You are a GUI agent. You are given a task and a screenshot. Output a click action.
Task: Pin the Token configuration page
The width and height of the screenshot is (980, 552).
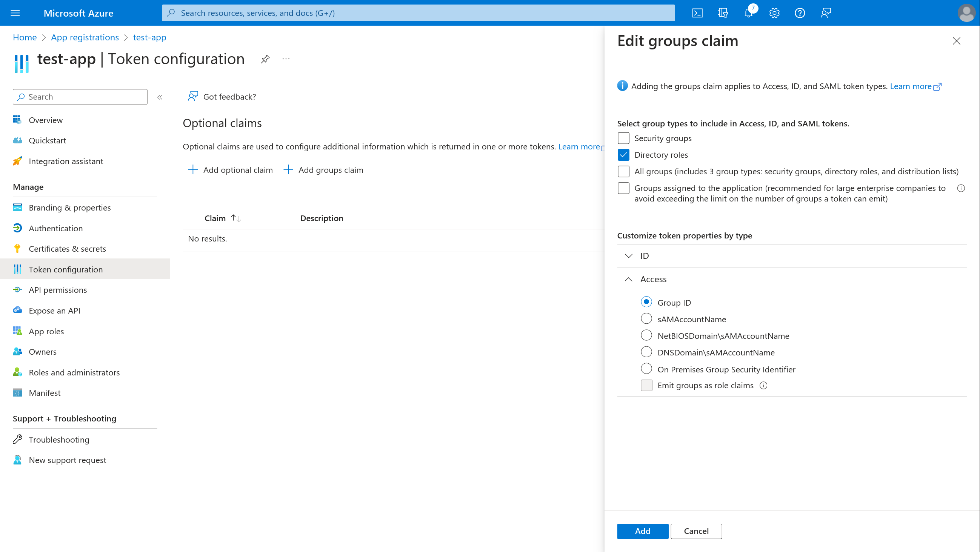coord(265,59)
